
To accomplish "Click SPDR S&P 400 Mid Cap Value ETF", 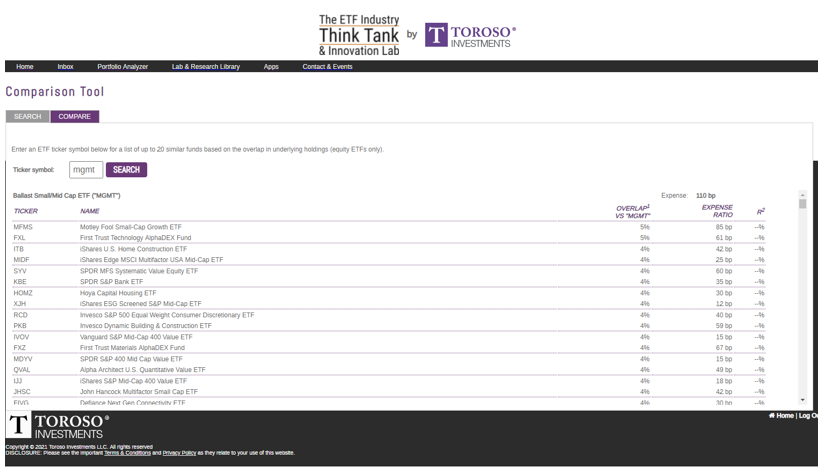I will point(131,359).
